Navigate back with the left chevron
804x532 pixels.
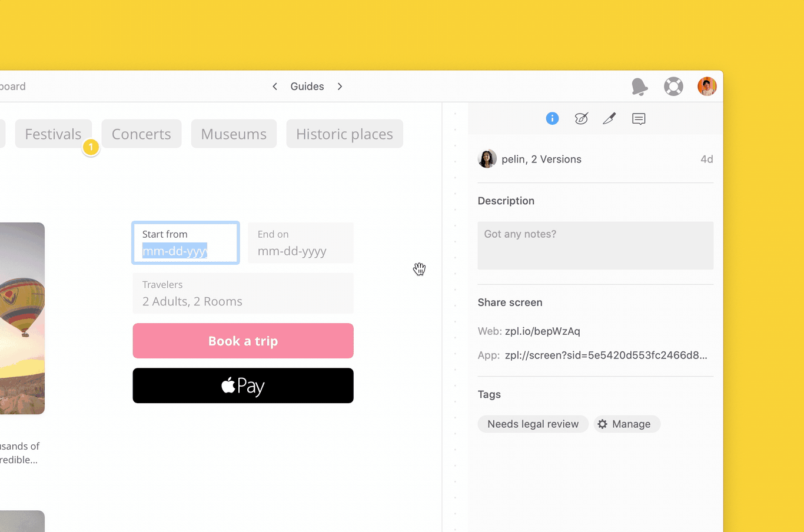tap(274, 86)
